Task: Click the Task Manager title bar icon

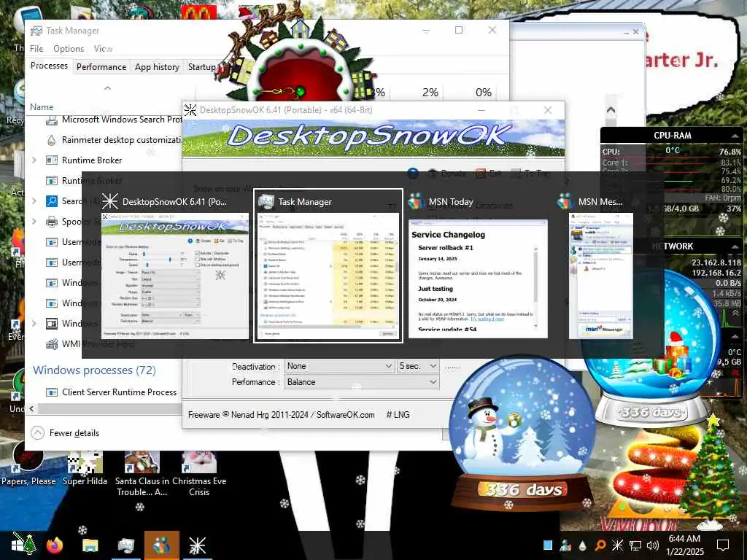Action: 36,31
